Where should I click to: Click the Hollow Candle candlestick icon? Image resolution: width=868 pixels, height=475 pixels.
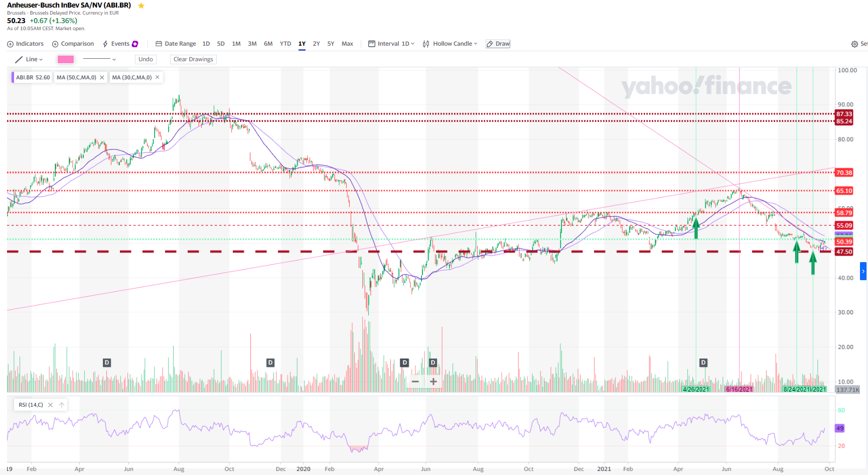pyautogui.click(x=426, y=44)
